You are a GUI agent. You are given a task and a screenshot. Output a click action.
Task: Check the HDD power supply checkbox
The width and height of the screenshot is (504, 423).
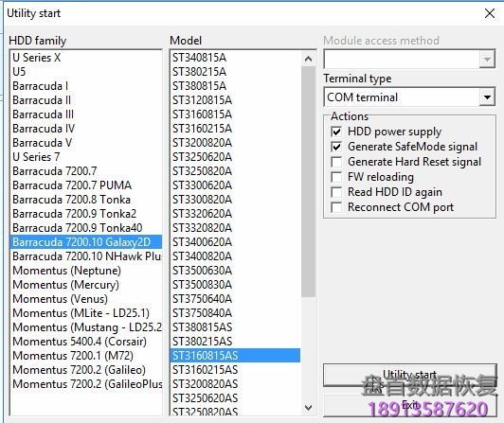click(x=336, y=132)
